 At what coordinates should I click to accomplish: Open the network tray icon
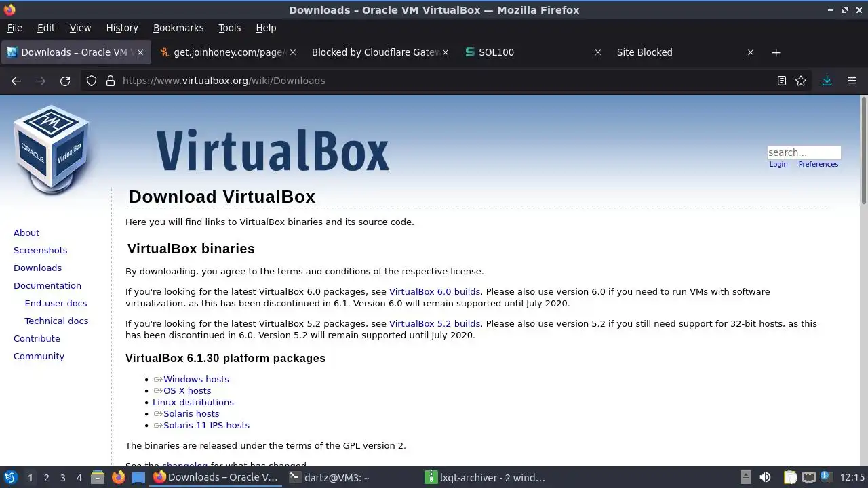809,477
